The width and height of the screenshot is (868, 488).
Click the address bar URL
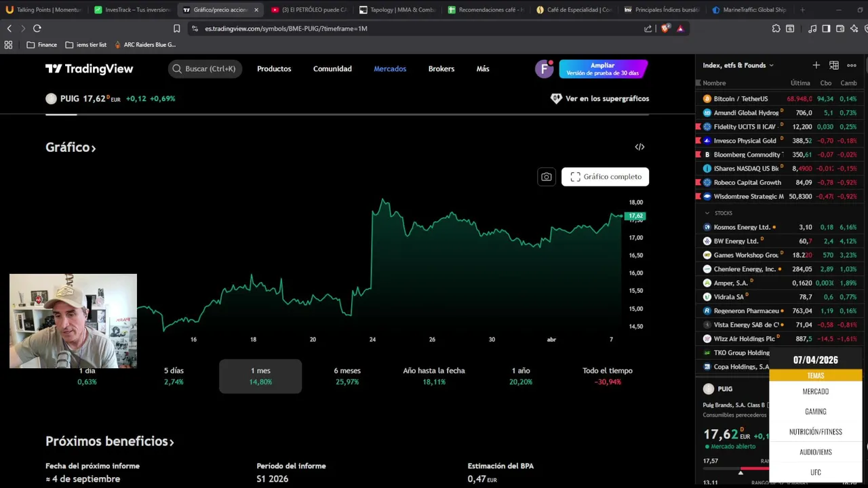(286, 28)
